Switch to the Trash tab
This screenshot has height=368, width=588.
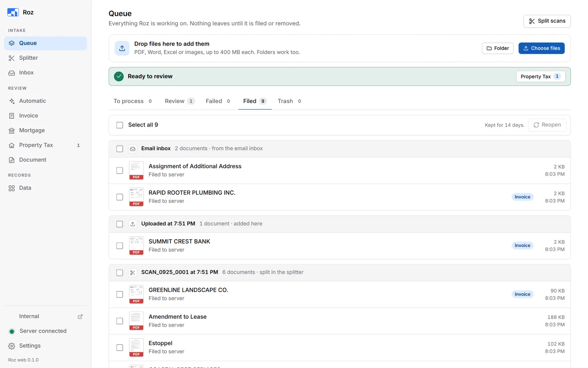[290, 101]
